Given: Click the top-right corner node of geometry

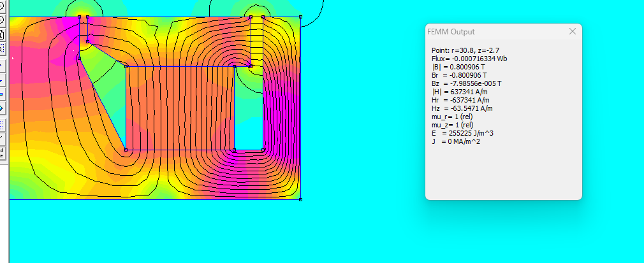Looking at the screenshot, I should (x=301, y=17).
